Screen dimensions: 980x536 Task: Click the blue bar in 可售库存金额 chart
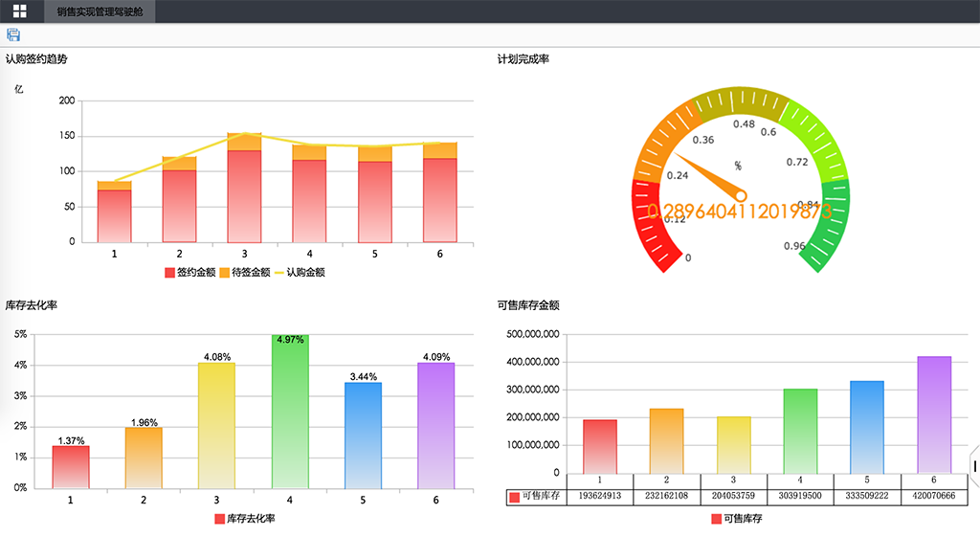click(x=867, y=427)
